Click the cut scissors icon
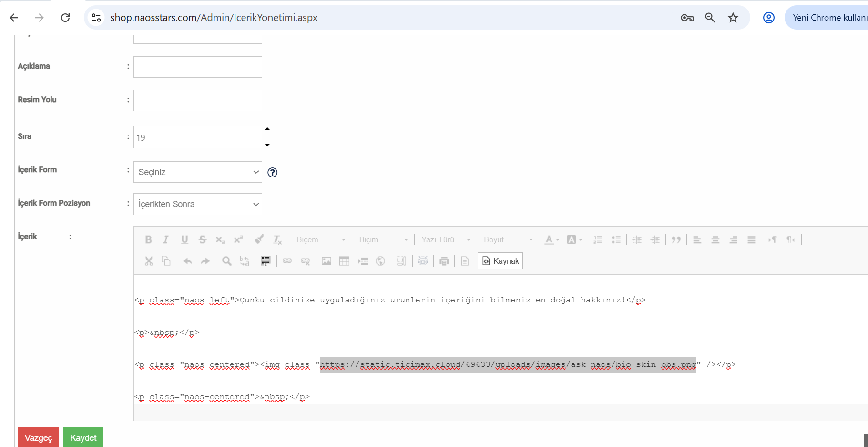Screen dimensions: 868x447 pyautogui.click(x=149, y=261)
